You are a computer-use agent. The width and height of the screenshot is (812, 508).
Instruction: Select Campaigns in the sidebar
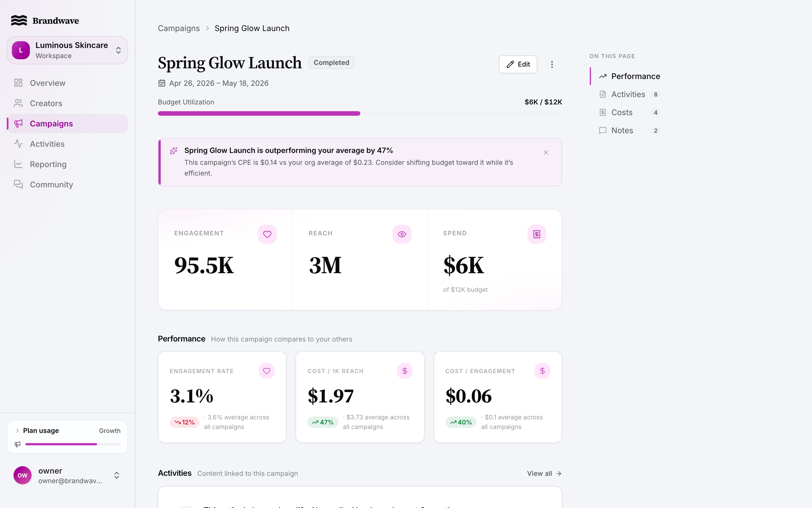point(67,124)
